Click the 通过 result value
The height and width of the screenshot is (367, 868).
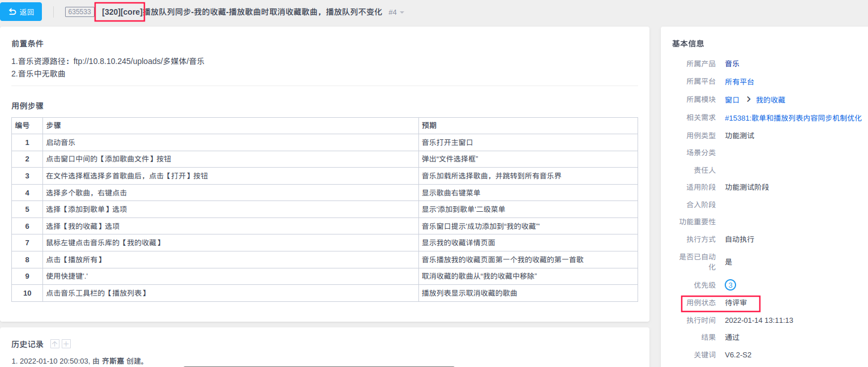(x=732, y=337)
